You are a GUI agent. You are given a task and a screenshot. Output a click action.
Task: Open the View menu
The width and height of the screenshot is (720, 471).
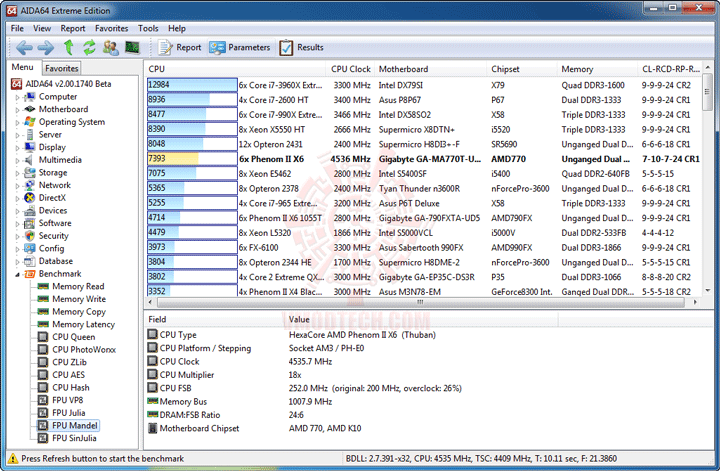[x=42, y=28]
